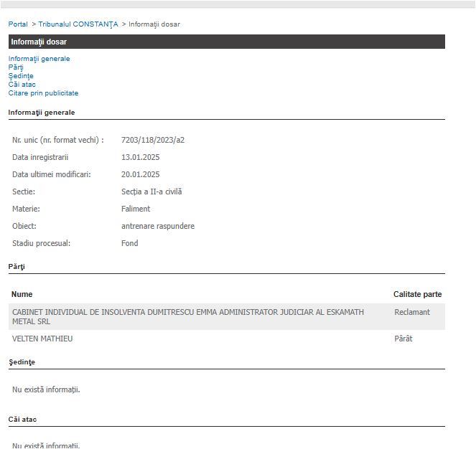Screen dimensions: 476x449
Task: Click the Părți navigation link
Action: coord(16,67)
